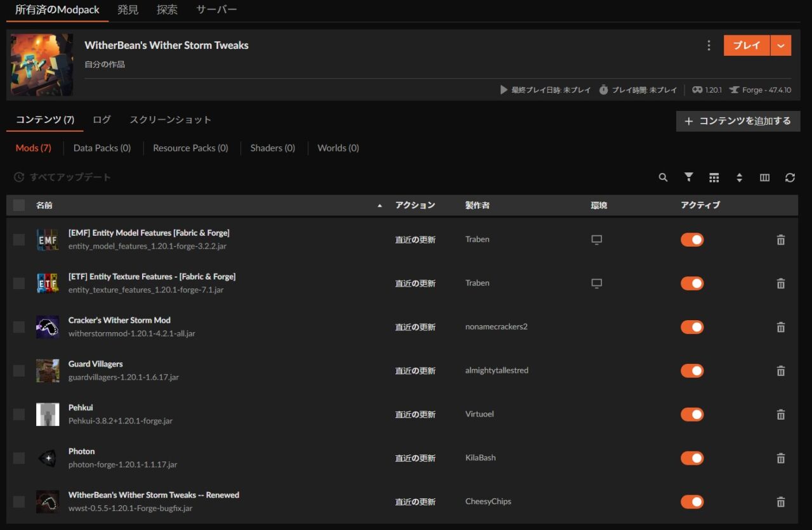Open the search icon in the mods toolbar

(x=663, y=178)
